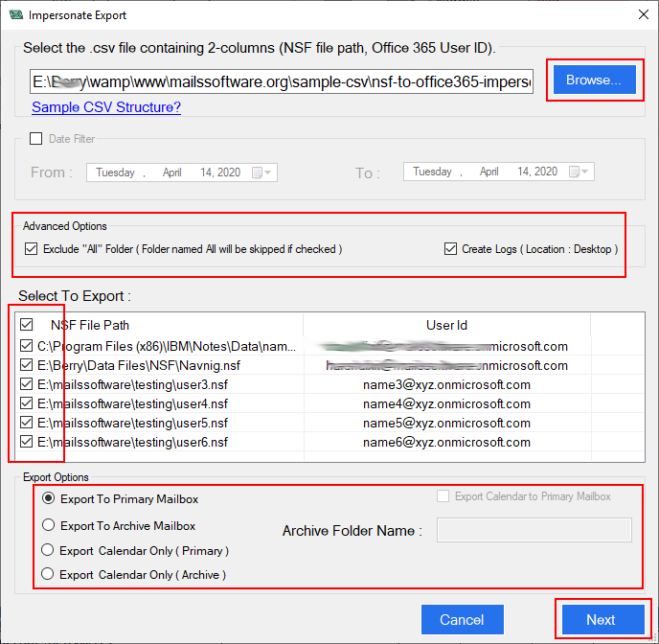659x644 pixels.
Task: Click the User Id column header
Action: point(446,325)
